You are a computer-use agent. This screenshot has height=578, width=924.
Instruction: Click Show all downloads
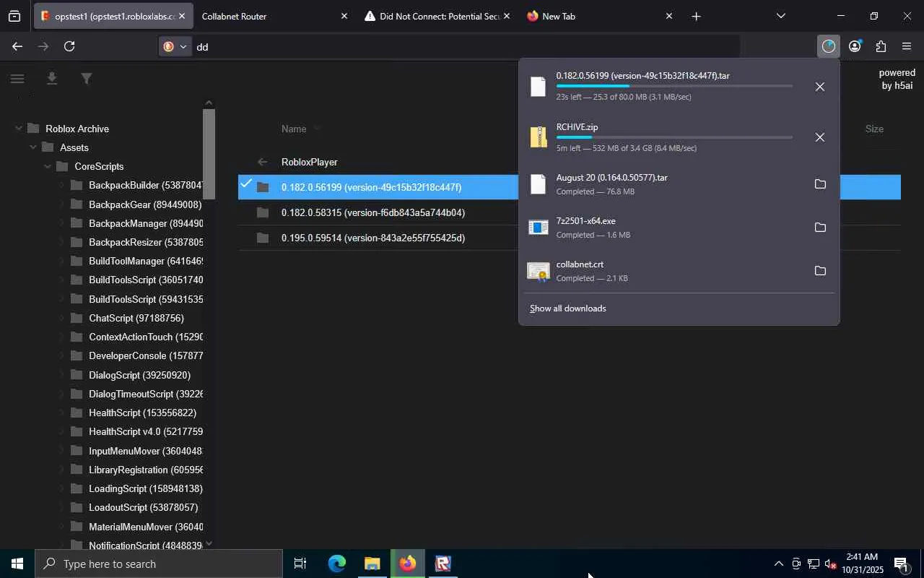(568, 309)
